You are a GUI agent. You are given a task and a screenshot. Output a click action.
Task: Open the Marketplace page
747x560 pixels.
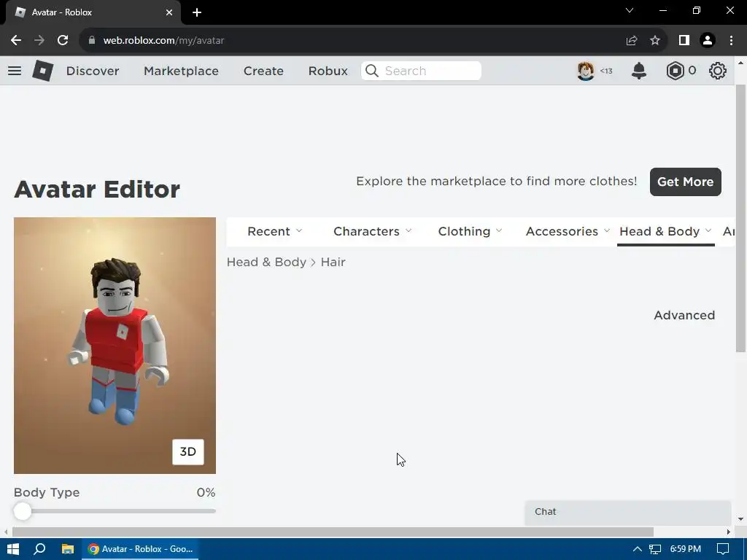click(181, 71)
